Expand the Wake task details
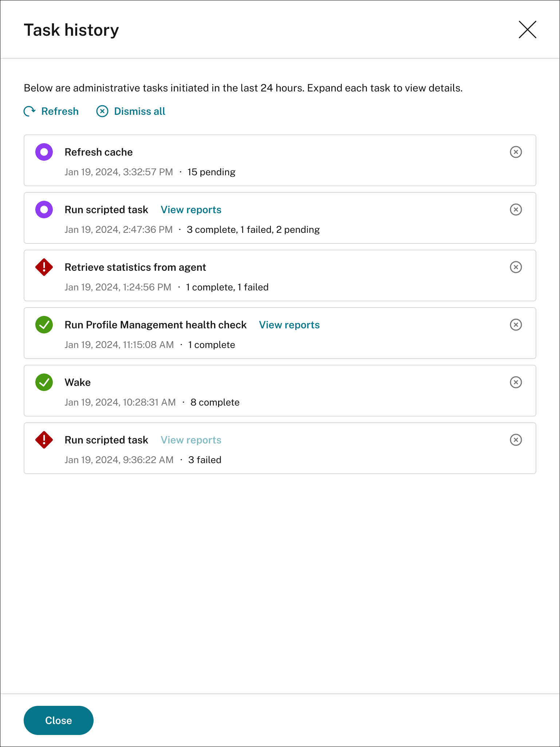Viewport: 560px width, 747px height. pyautogui.click(x=78, y=383)
